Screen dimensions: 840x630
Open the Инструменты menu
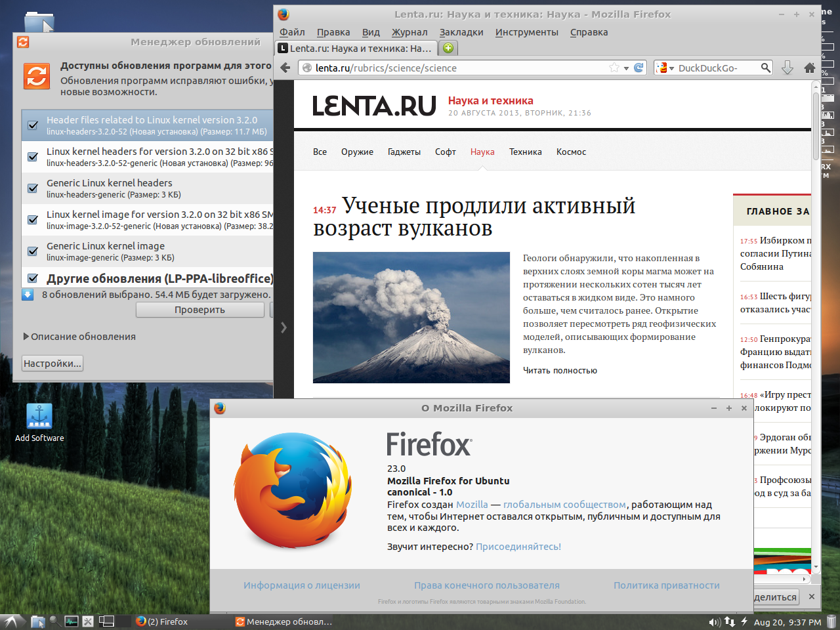tap(527, 32)
